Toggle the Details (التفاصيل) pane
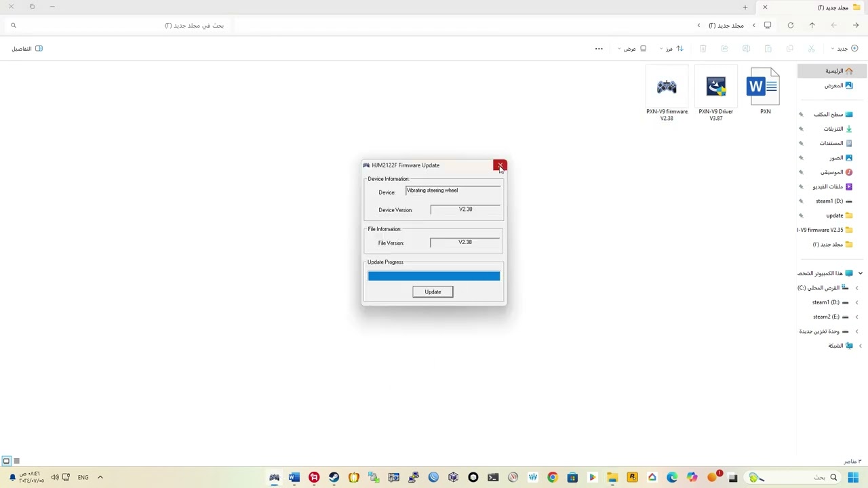 point(27,49)
